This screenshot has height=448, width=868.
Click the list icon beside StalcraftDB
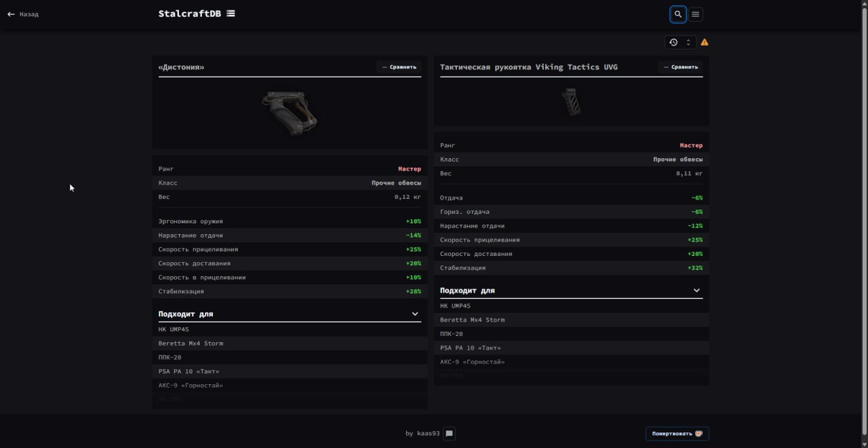[231, 14]
